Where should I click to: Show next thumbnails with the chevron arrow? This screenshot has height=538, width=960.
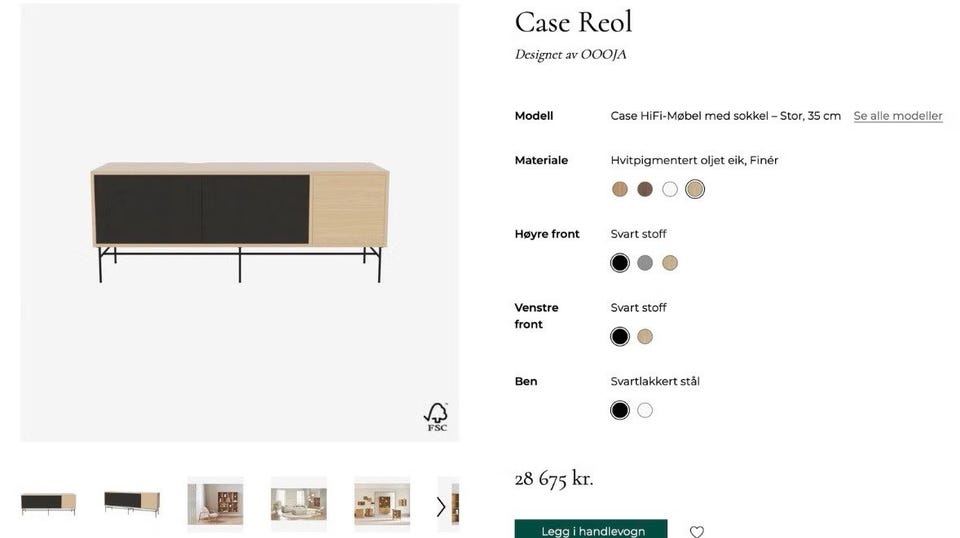pos(441,506)
